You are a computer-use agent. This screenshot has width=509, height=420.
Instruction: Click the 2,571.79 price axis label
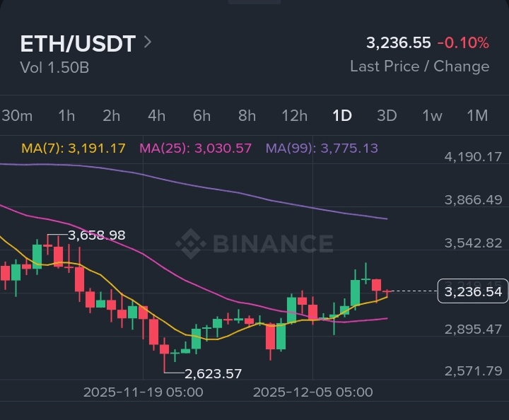pyautogui.click(x=473, y=371)
